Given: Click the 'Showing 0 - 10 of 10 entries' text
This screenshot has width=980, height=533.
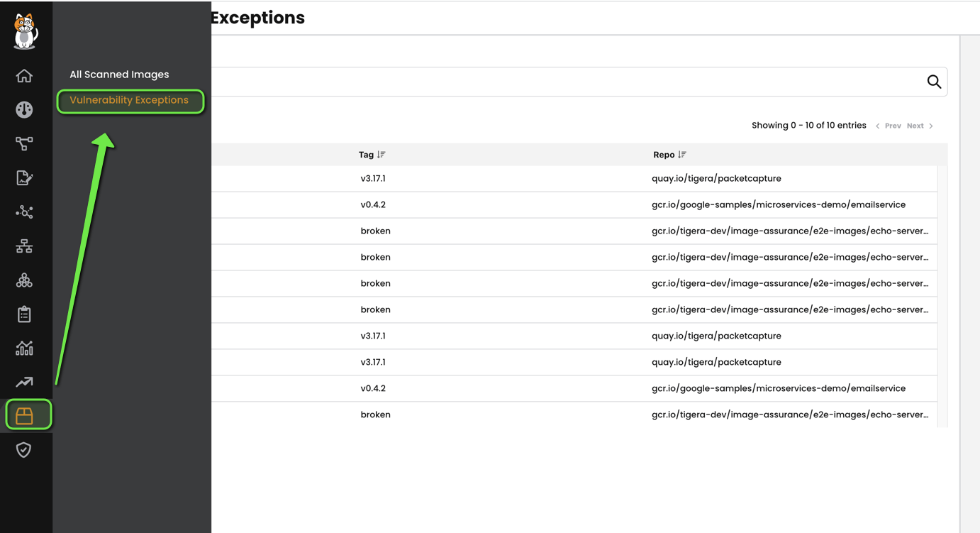Looking at the screenshot, I should [809, 126].
